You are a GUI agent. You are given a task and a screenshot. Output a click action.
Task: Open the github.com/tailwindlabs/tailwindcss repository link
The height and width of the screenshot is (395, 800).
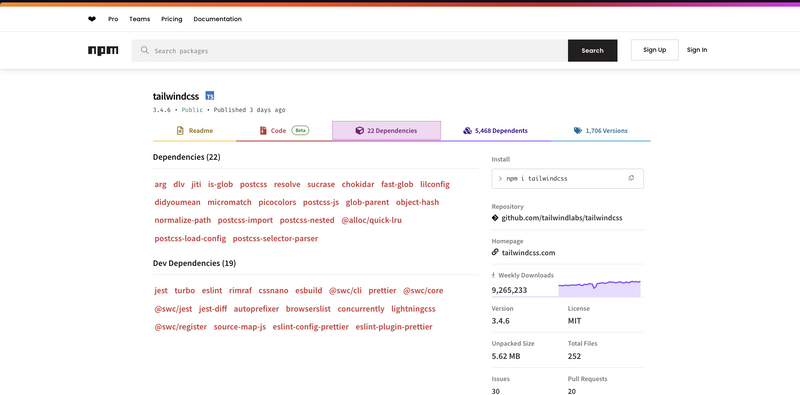point(562,218)
